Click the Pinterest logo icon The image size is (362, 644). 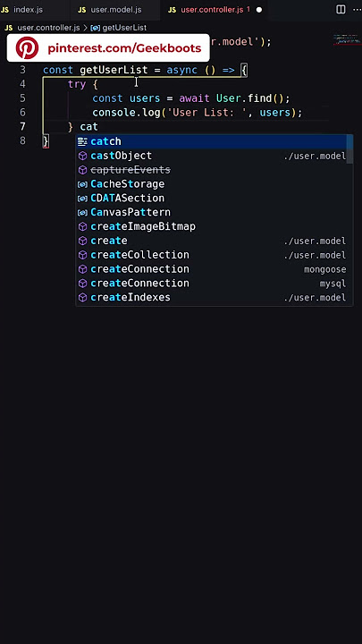coord(27,48)
